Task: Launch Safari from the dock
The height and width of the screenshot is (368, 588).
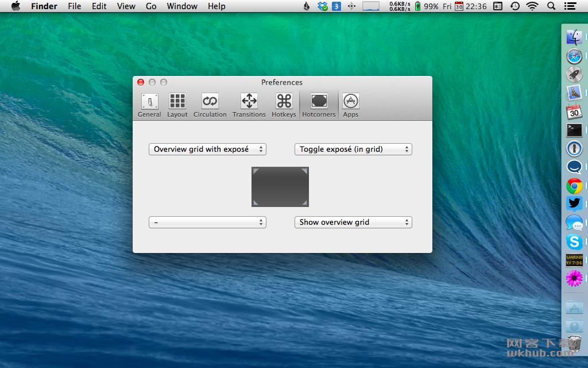Action: point(574,57)
